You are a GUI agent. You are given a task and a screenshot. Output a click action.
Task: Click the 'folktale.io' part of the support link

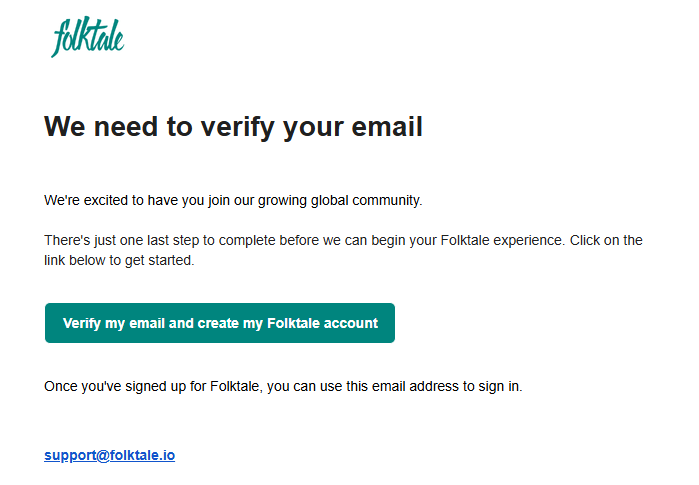[143, 455]
